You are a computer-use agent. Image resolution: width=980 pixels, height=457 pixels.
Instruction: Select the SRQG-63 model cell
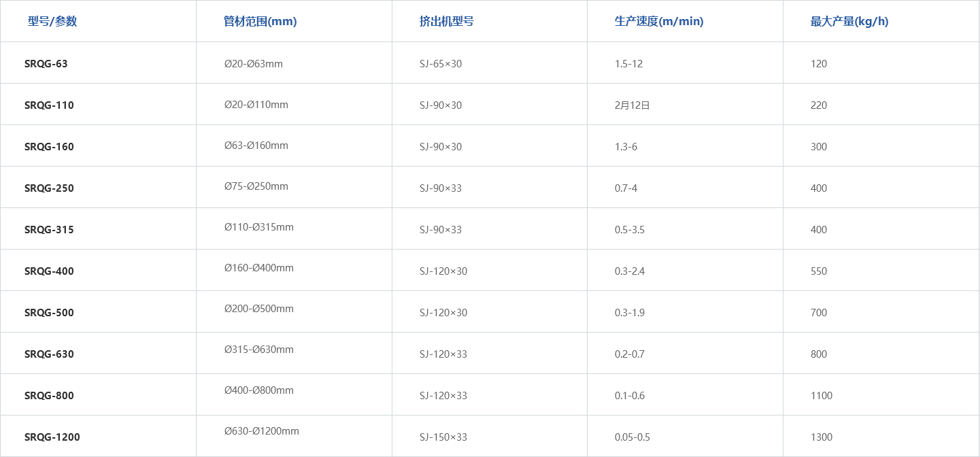click(x=46, y=64)
